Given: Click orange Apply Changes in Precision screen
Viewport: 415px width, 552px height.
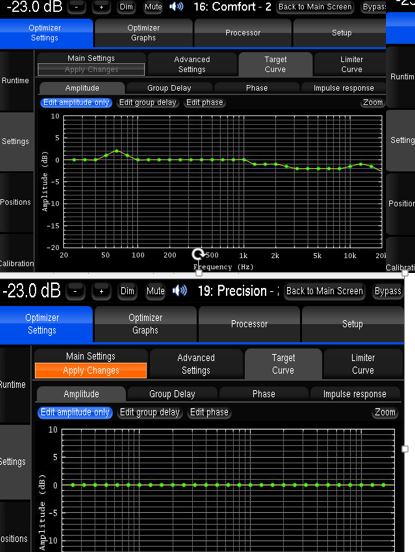Looking at the screenshot, I should click(91, 370).
